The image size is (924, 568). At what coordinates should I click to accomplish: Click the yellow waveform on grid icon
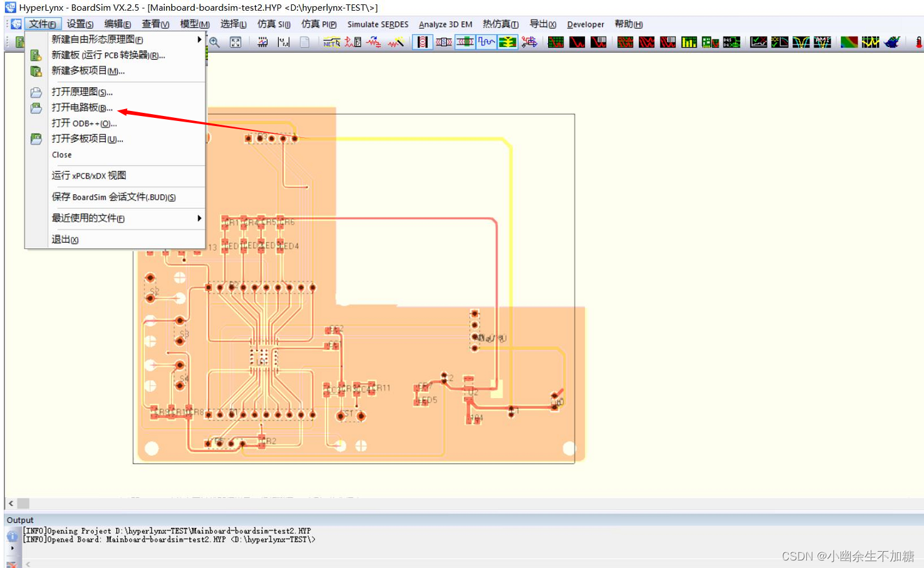coord(871,42)
